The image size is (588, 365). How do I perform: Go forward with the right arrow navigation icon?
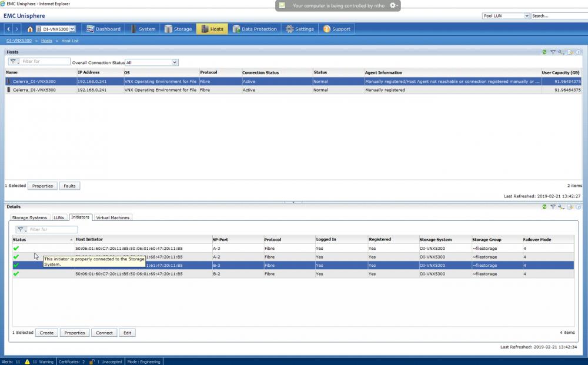(16, 29)
